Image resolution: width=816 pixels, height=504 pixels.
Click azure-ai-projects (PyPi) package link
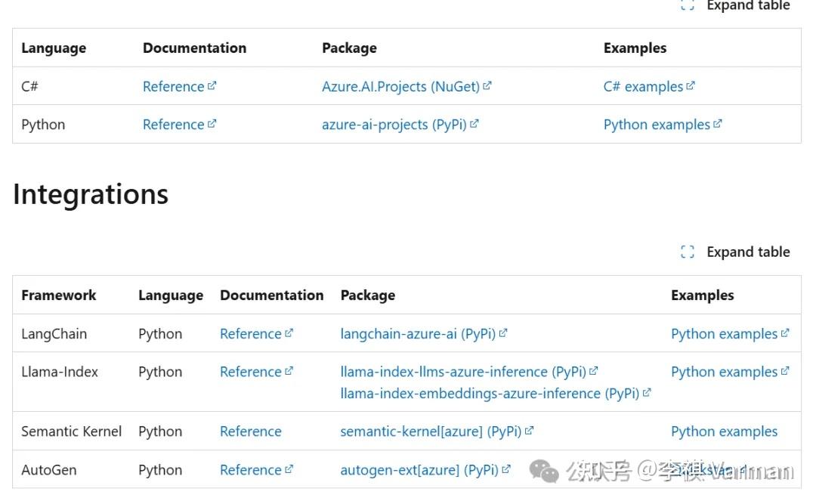(x=394, y=124)
